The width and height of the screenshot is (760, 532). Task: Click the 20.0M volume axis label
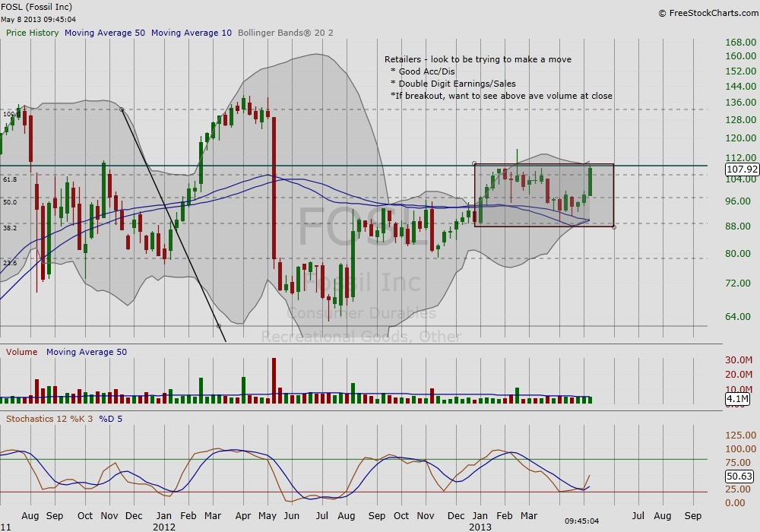pos(739,375)
